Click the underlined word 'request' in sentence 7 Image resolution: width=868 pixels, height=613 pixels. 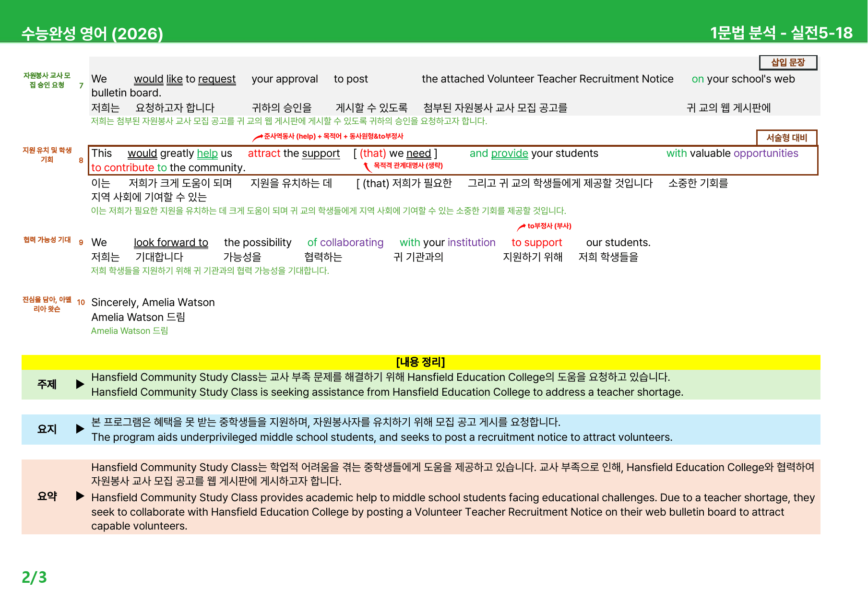(x=217, y=79)
